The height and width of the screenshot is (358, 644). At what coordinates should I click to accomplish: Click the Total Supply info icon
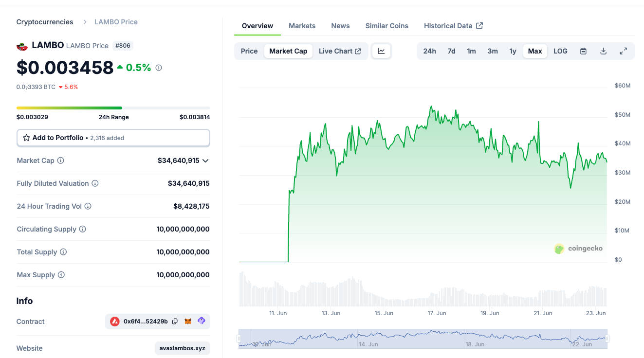[63, 252]
